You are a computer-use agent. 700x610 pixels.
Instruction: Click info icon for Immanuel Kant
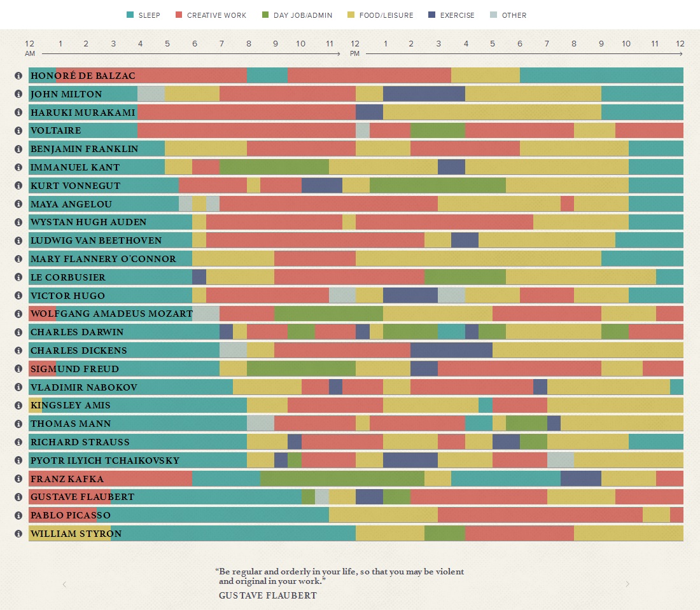(18, 167)
